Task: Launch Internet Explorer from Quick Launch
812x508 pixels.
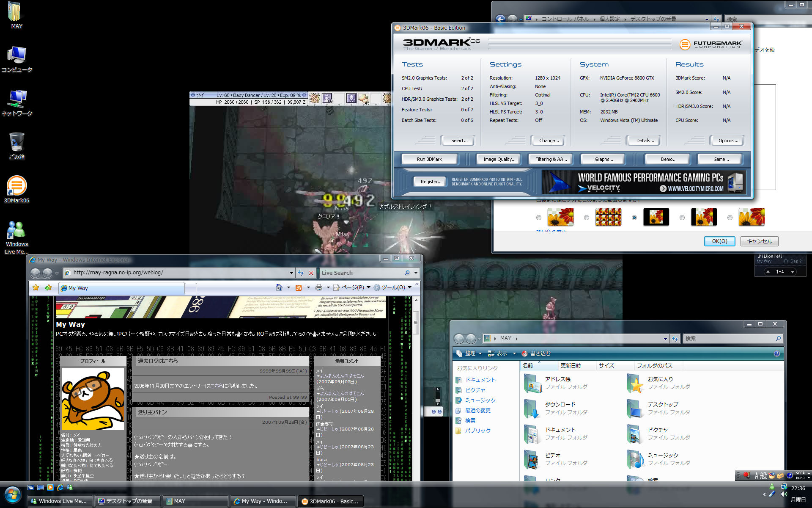Action: point(60,488)
